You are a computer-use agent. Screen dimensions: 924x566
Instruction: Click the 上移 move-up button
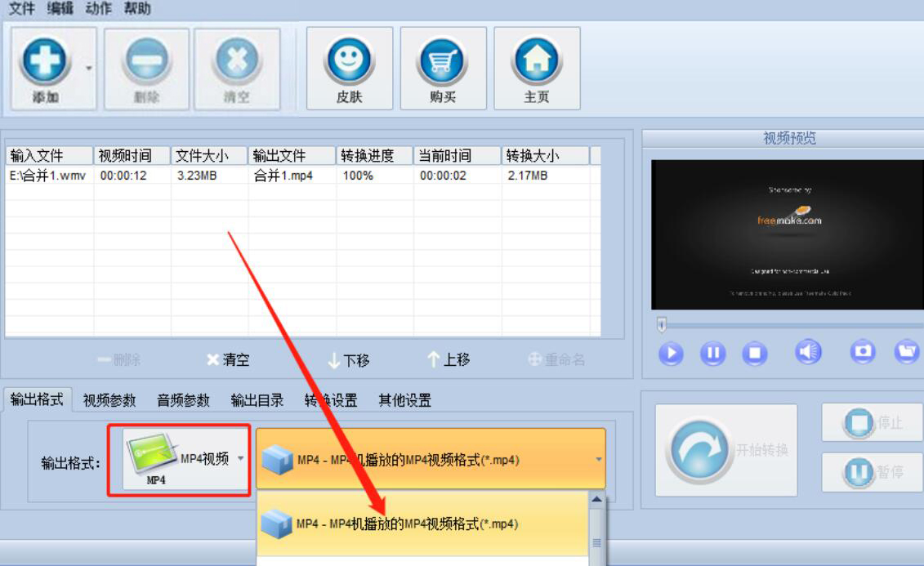pos(449,360)
